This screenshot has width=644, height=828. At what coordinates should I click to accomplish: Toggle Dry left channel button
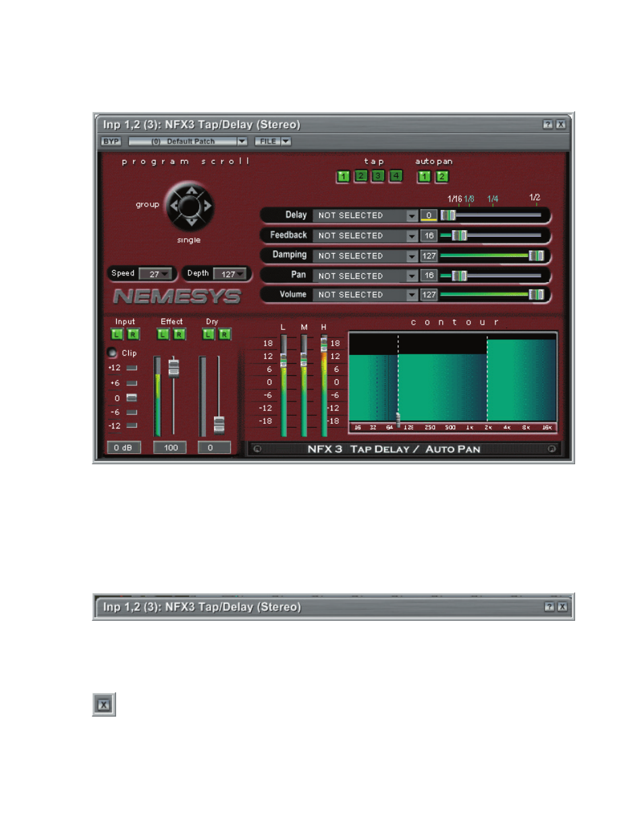tap(209, 334)
